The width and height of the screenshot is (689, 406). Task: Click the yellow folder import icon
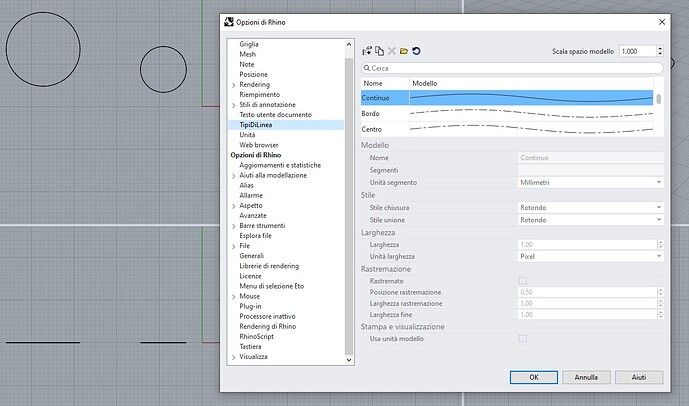(404, 51)
